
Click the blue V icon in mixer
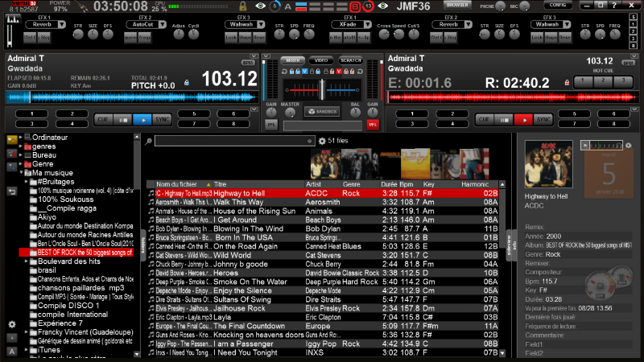pos(305,72)
